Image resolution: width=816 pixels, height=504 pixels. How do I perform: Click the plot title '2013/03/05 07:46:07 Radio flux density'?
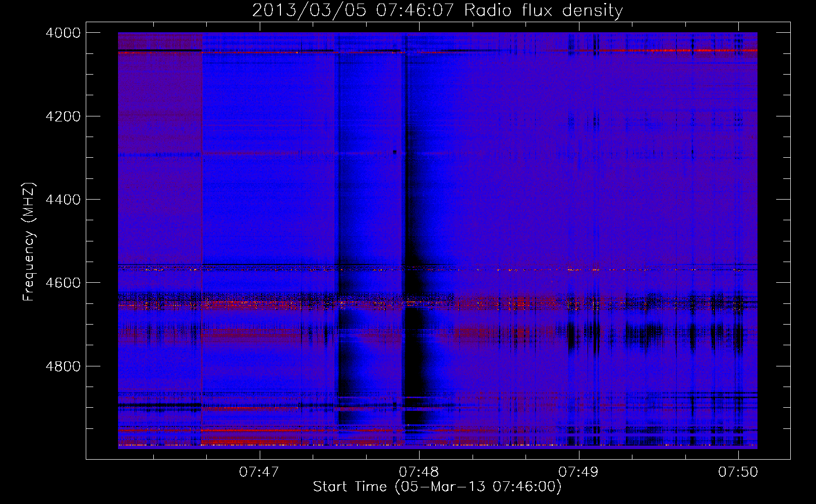click(437, 10)
